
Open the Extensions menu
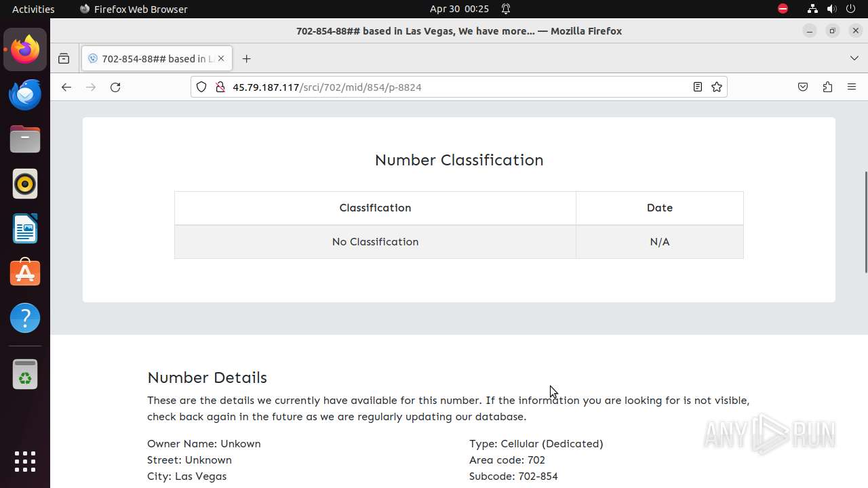click(x=827, y=87)
